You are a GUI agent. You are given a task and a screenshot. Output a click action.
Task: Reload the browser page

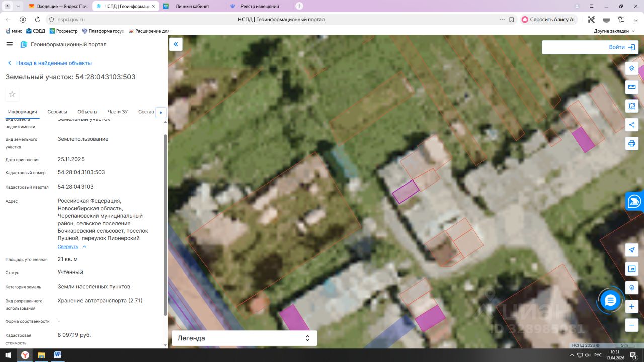pyautogui.click(x=37, y=19)
